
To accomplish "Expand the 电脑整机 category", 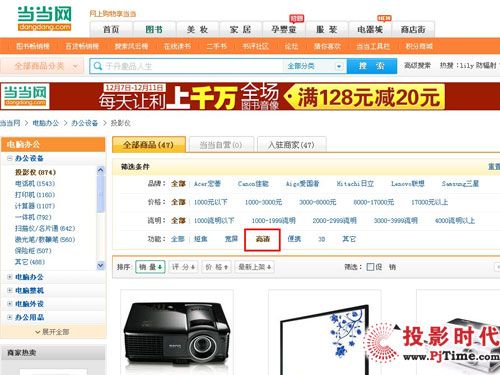I will (x=10, y=290).
